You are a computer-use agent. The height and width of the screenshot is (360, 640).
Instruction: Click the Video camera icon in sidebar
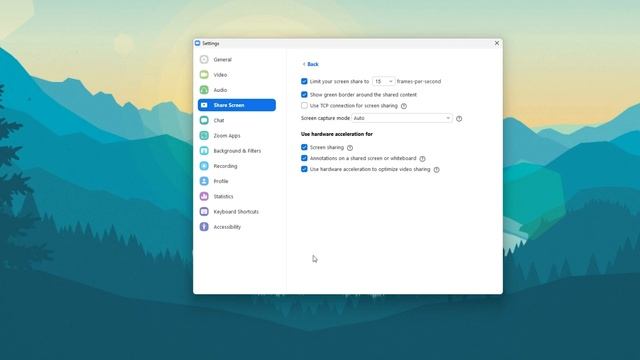pyautogui.click(x=204, y=75)
